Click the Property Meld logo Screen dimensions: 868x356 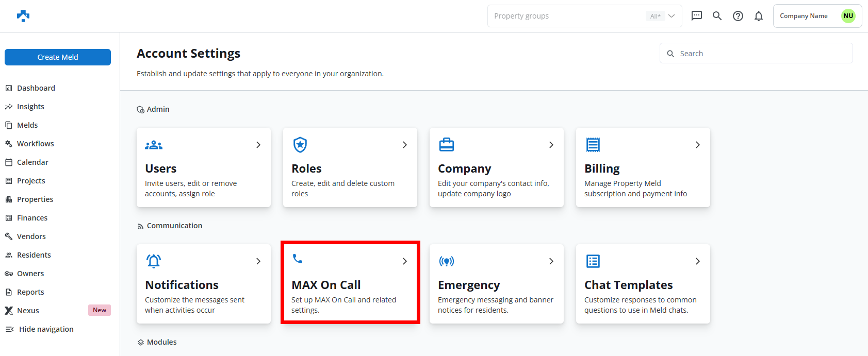23,16
